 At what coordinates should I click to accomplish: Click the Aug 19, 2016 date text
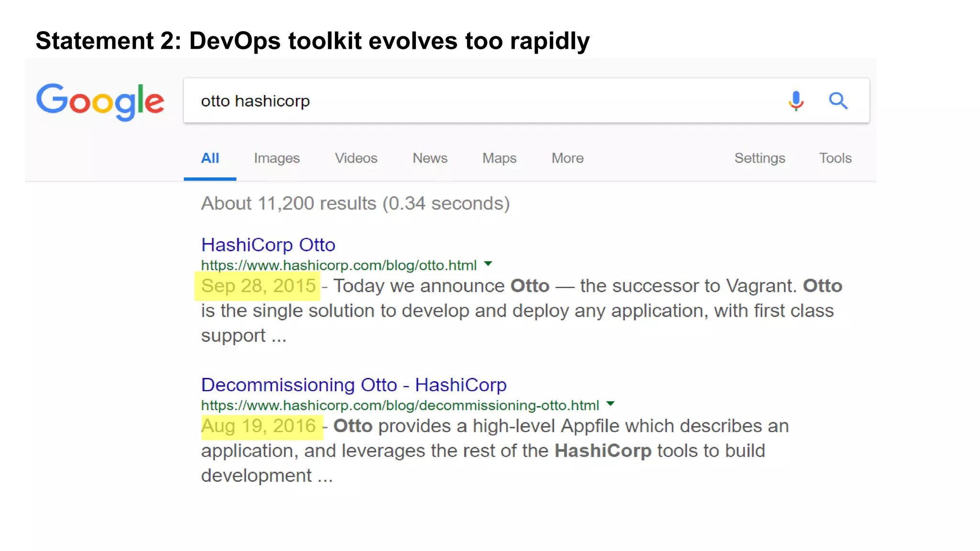pos(258,426)
